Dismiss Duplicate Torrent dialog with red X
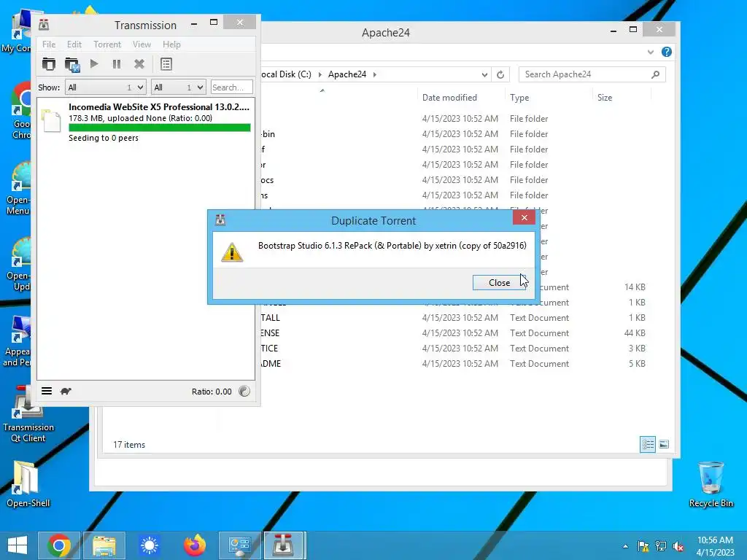747x560 pixels. click(x=524, y=217)
